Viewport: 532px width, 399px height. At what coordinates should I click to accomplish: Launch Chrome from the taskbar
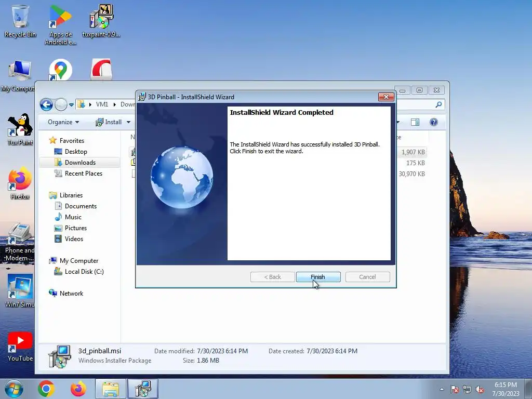(x=46, y=389)
